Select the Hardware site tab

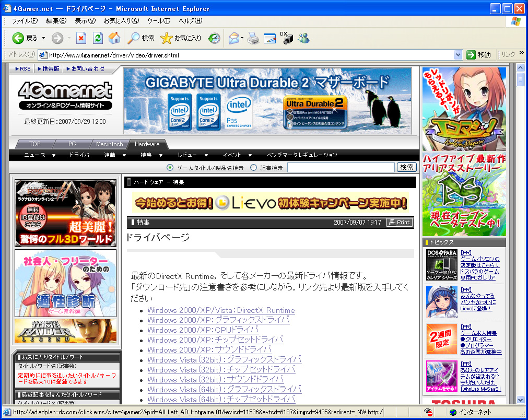(x=147, y=144)
